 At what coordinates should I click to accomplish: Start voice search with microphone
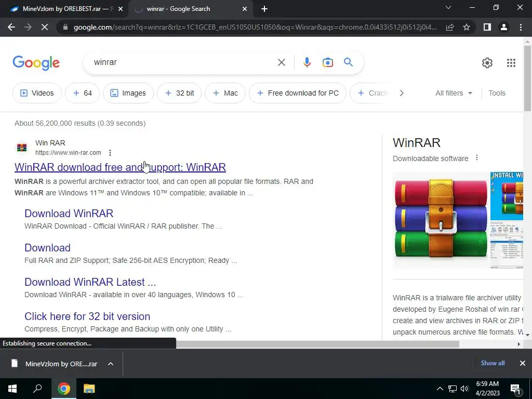tap(307, 62)
